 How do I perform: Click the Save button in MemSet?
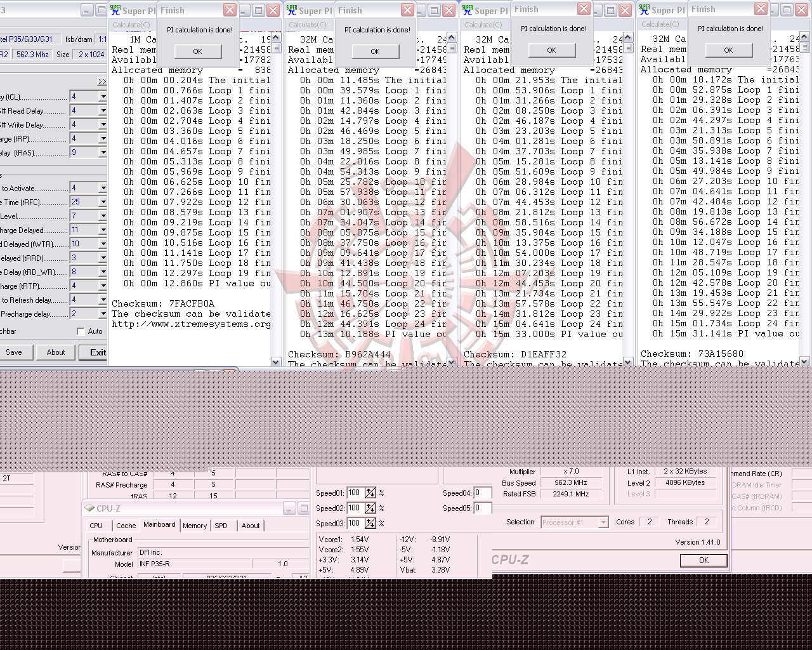[14, 352]
